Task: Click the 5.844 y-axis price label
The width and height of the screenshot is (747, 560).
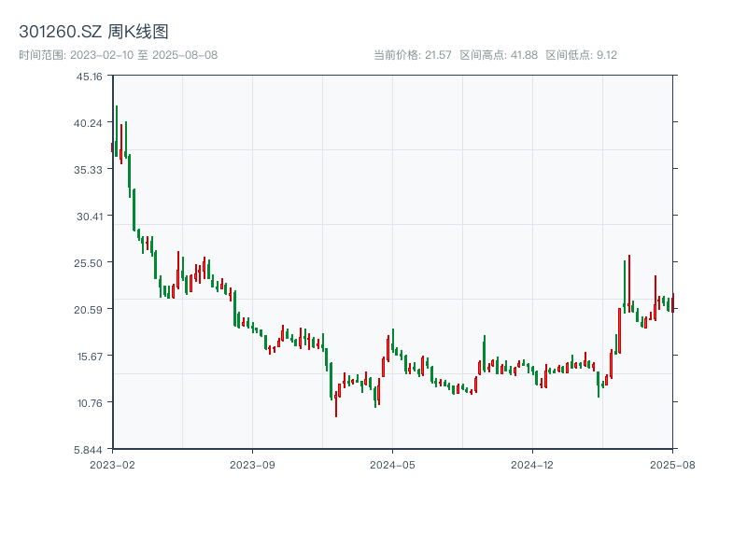Action: coord(90,449)
